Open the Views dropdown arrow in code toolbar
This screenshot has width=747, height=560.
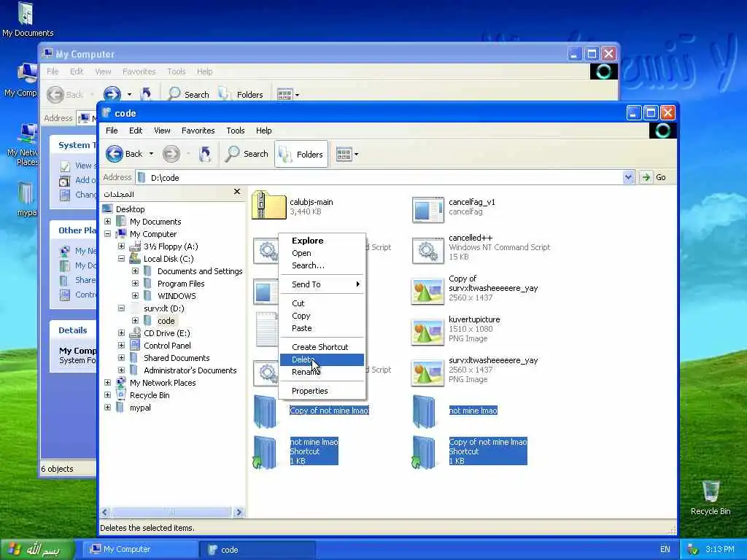click(x=356, y=155)
